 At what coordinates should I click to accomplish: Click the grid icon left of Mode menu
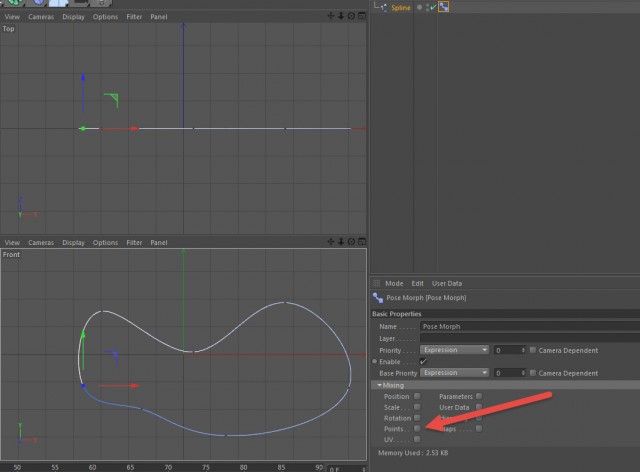tap(376, 283)
